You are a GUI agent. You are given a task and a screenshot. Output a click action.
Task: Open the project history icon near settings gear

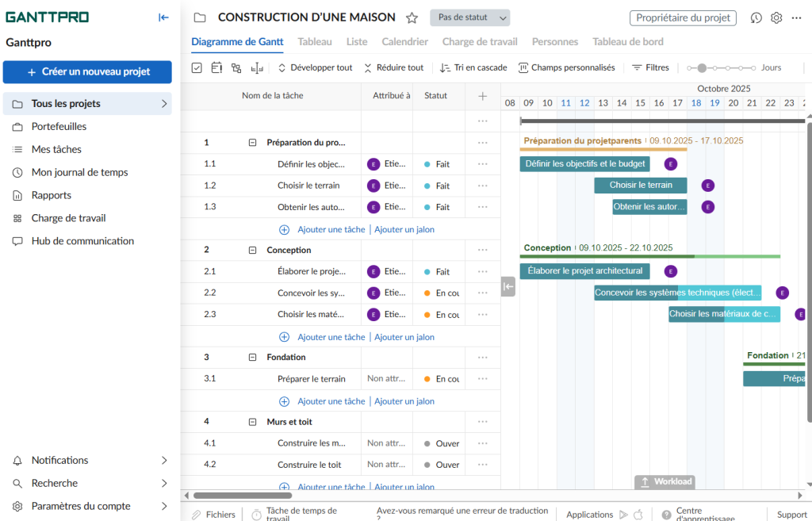coord(756,17)
